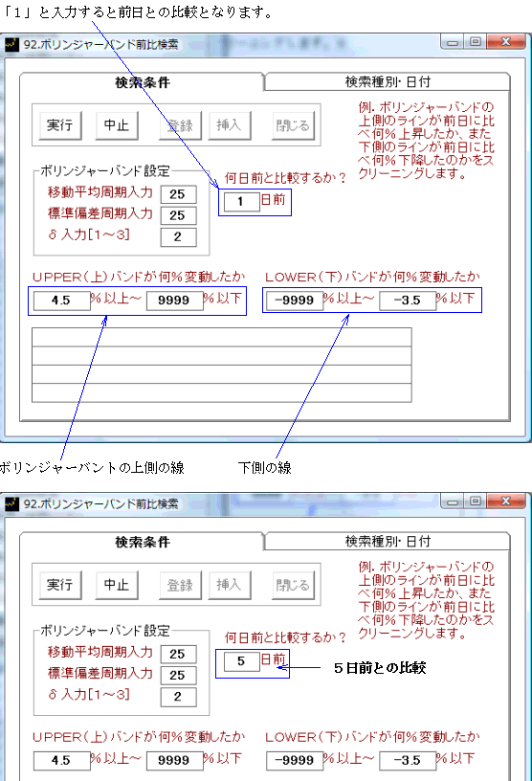Click the first row of the upper window's empty list

222,337
